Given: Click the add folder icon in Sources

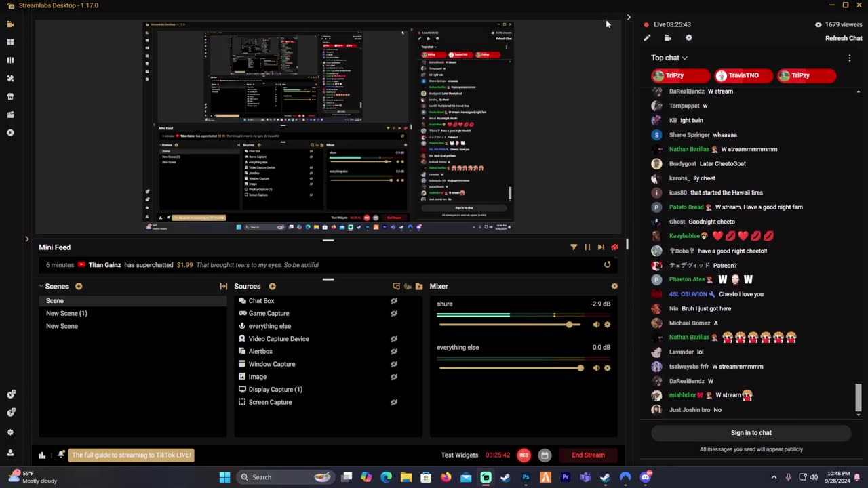Looking at the screenshot, I should [x=419, y=287].
